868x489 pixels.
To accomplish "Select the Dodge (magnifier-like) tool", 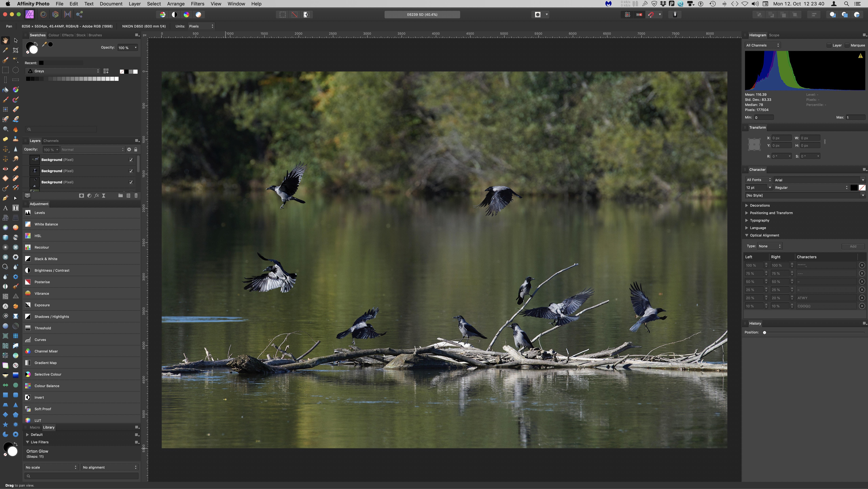I will [x=5, y=129].
